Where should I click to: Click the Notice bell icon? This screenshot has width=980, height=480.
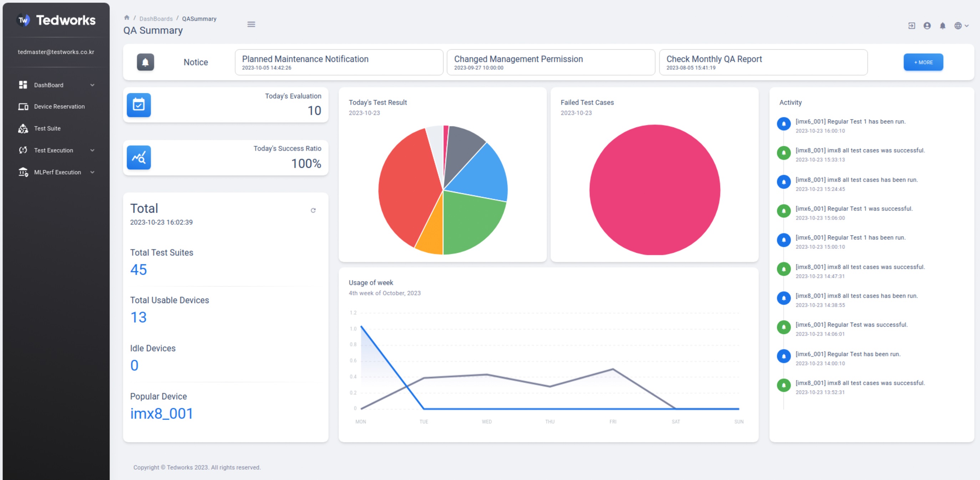point(145,62)
